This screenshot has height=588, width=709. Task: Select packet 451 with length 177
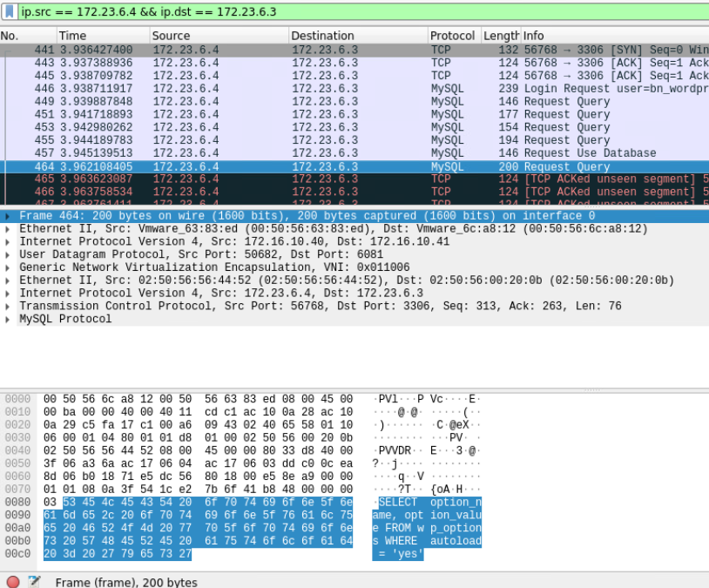[354, 114]
